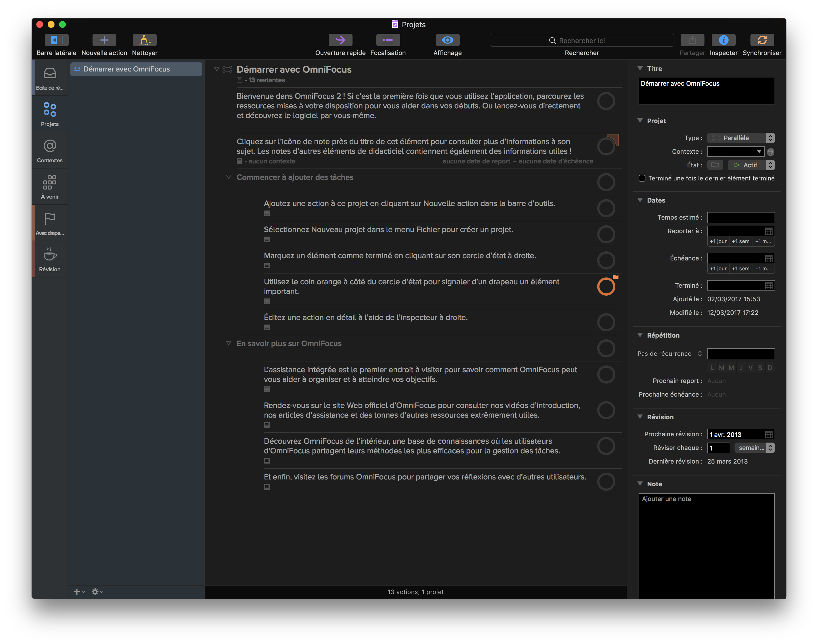Click '+1 jour' under Échéance
The height and width of the screenshot is (644, 818).
[x=718, y=268]
